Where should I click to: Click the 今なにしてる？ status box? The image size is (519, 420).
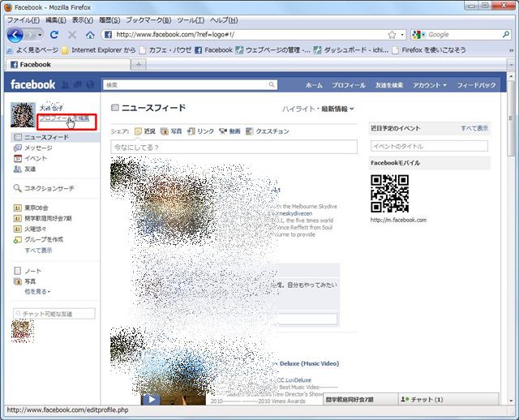pos(234,147)
